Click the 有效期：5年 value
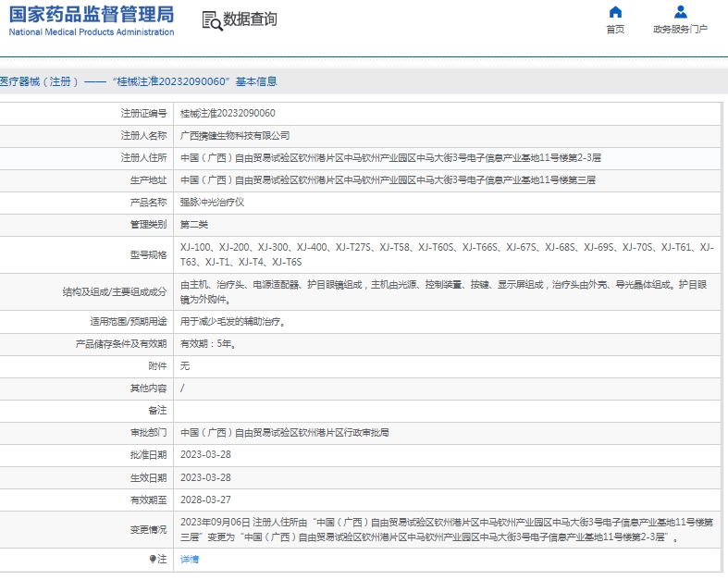728x580 pixels. pyautogui.click(x=207, y=344)
